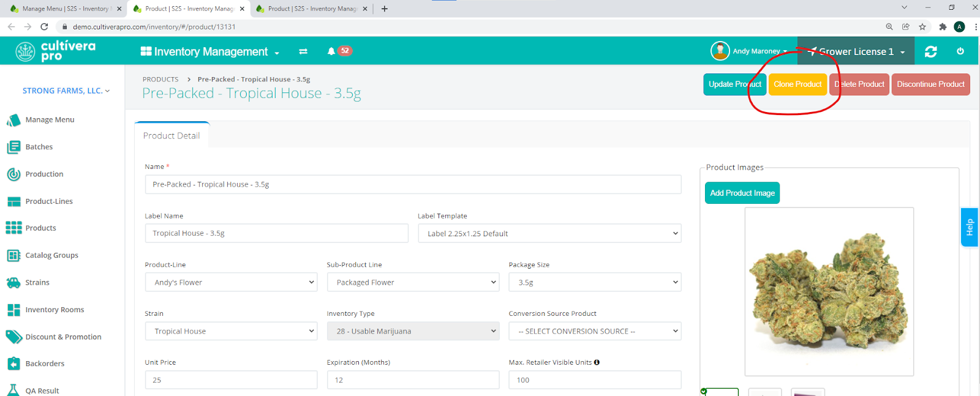
Task: Click info icon beside Max. Retailer Visible Units
Action: click(x=597, y=362)
